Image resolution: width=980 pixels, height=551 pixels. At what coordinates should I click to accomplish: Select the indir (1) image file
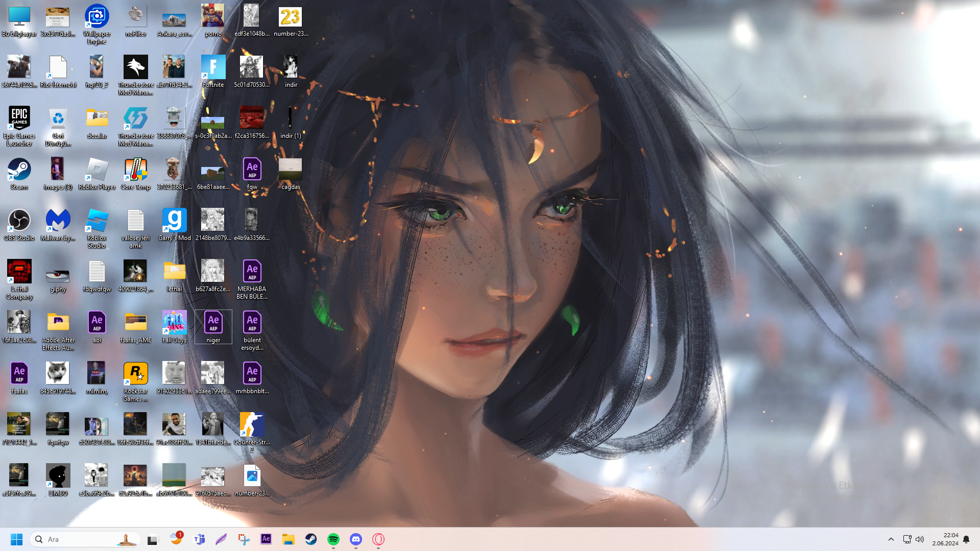291,123
